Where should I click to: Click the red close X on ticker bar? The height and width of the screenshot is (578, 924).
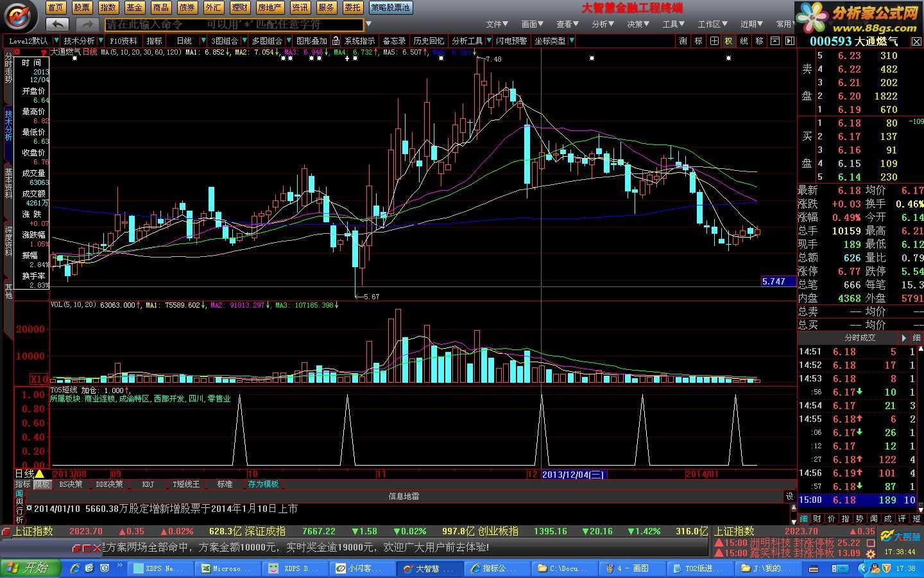pyautogui.click(x=96, y=548)
